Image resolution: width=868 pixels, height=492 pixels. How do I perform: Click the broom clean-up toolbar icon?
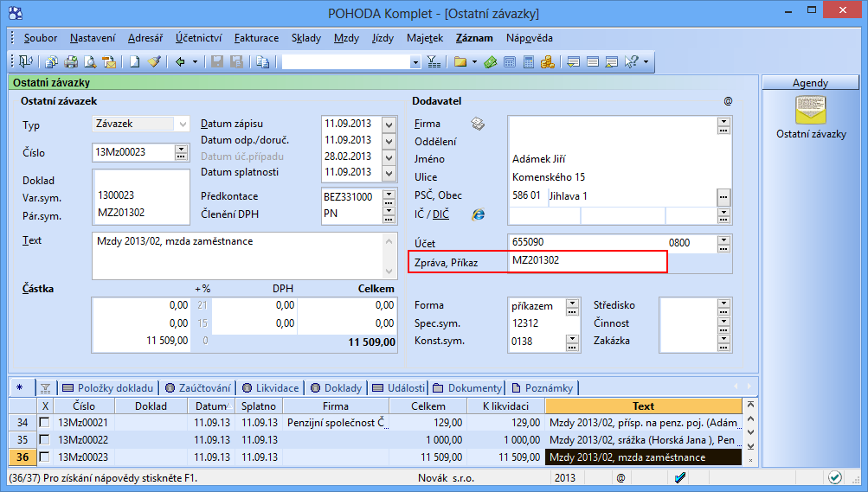(x=154, y=62)
